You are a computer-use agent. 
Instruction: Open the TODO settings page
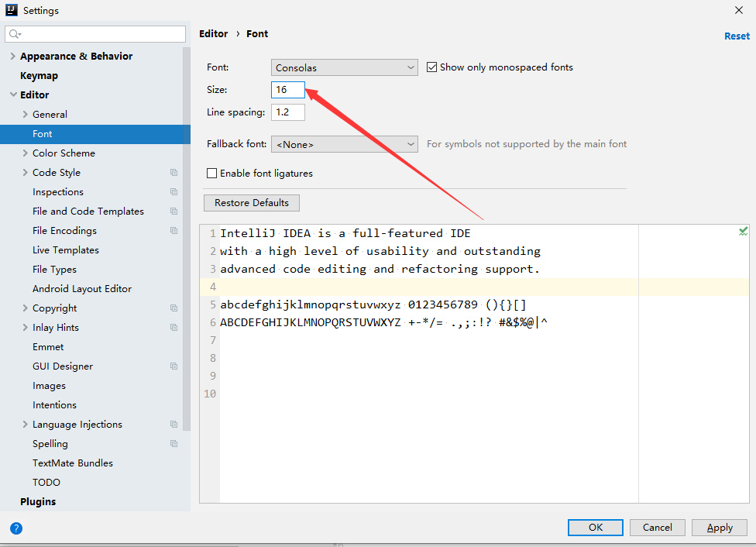46,483
